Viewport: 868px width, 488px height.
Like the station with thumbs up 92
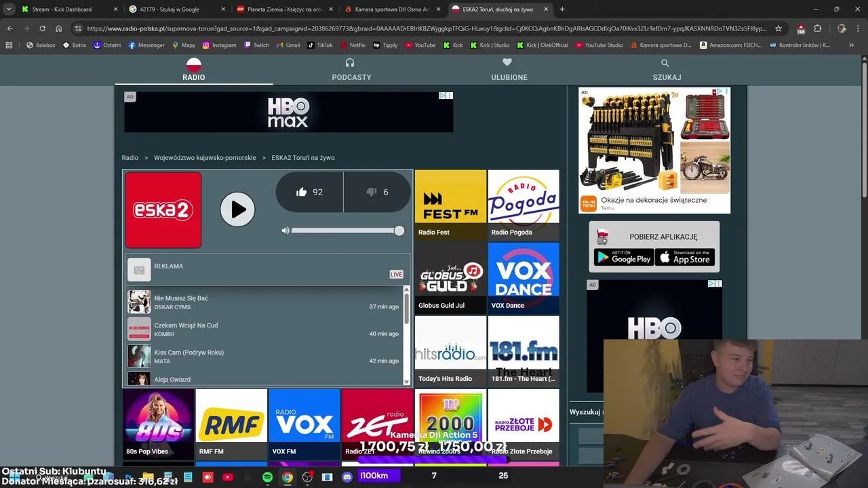309,192
